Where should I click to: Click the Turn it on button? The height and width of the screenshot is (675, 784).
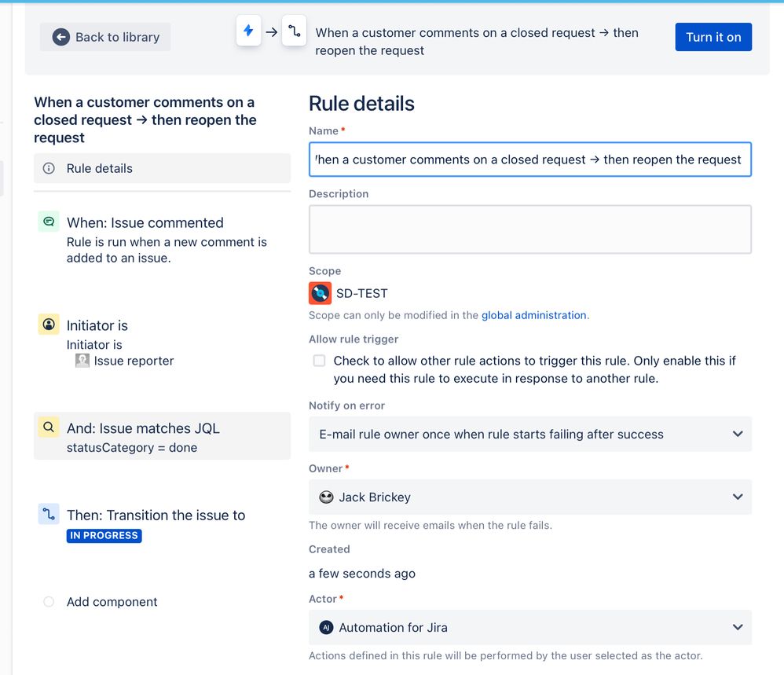pos(713,37)
